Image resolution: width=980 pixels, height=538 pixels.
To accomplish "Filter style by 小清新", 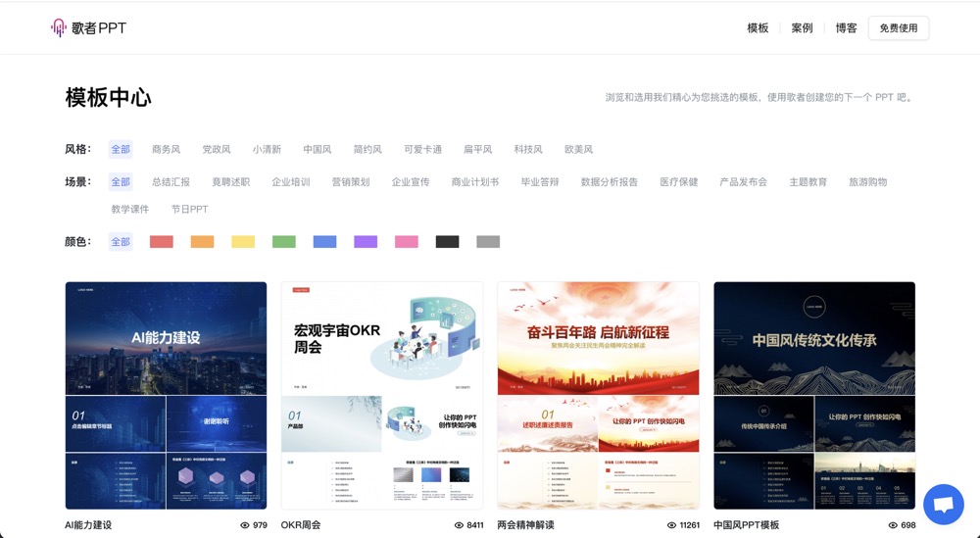I will [x=267, y=149].
